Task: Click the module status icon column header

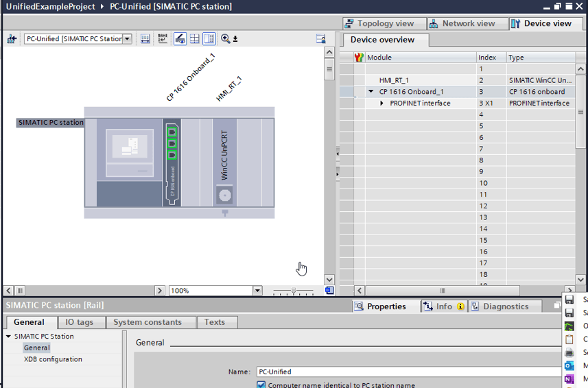Action: click(x=360, y=58)
